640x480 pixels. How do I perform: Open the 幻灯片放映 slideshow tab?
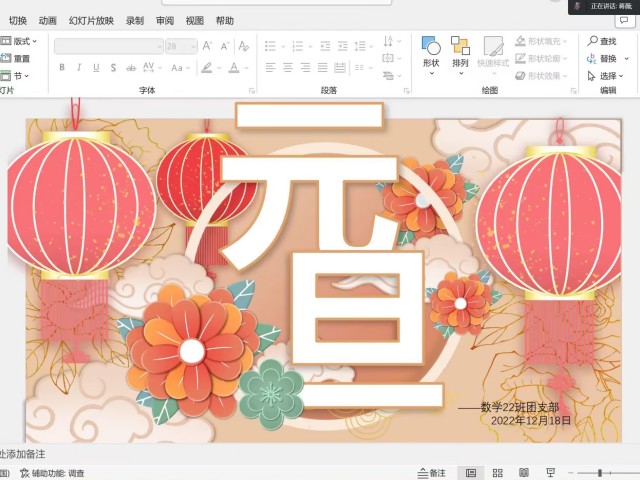[91, 20]
